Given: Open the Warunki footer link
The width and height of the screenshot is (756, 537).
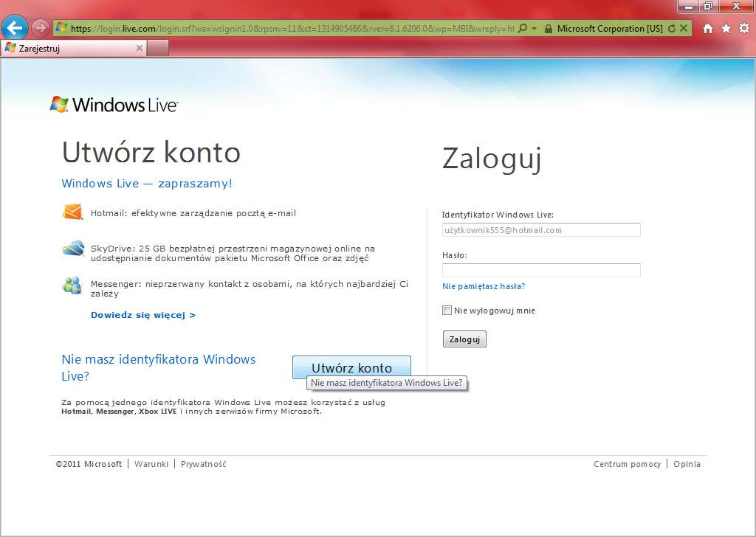Looking at the screenshot, I should [x=151, y=464].
